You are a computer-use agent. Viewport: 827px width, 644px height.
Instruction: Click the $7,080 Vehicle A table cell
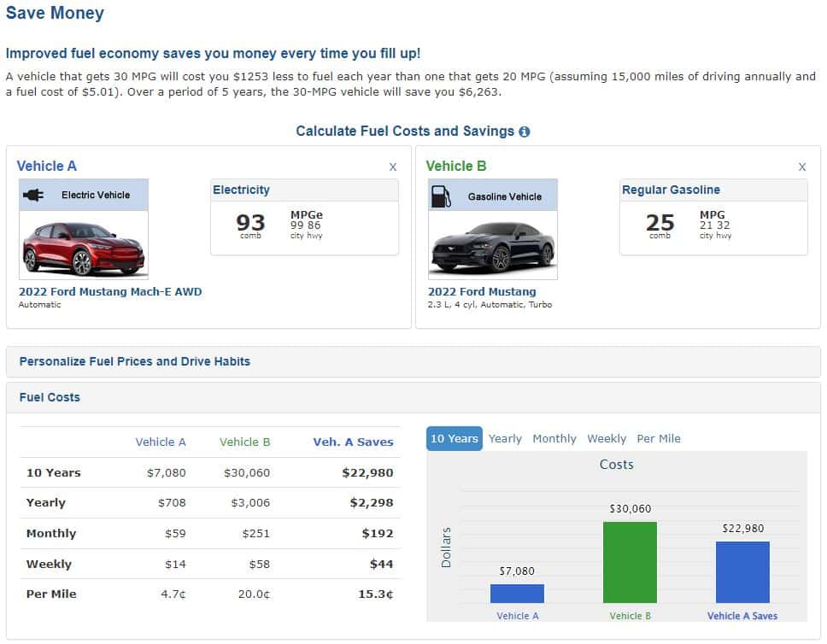tap(166, 473)
